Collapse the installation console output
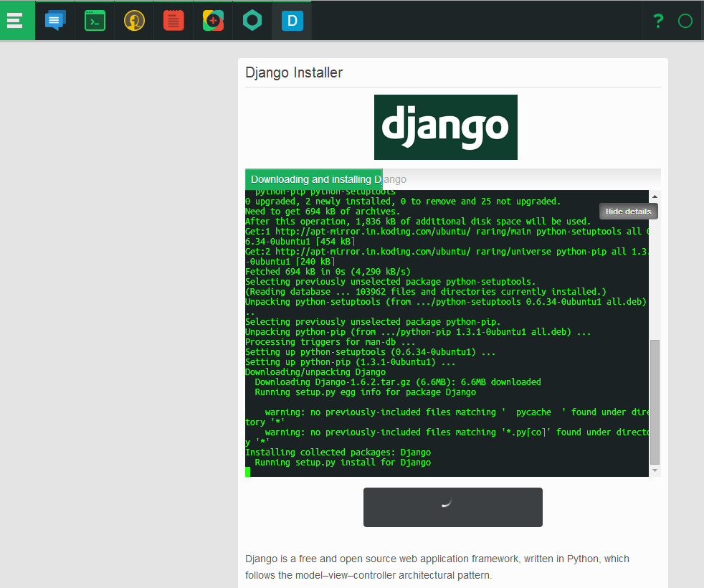Viewport: 704px width, 588px height. (x=628, y=211)
